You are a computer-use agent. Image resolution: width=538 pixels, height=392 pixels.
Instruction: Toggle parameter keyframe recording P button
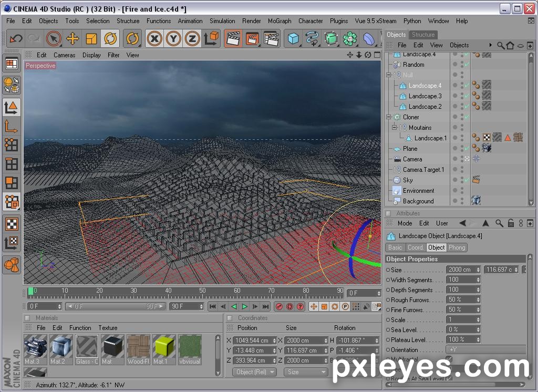coord(345,306)
